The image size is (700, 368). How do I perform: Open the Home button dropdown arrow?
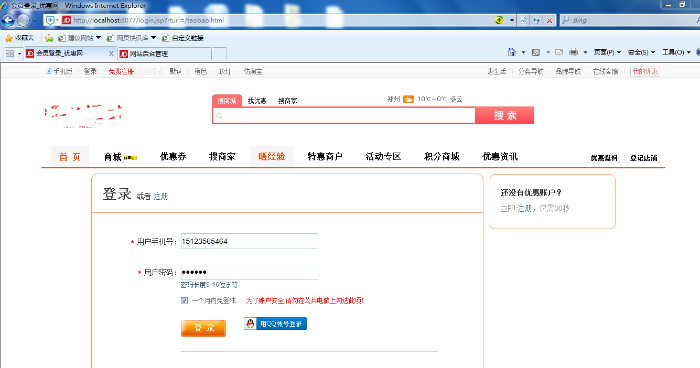523,53
